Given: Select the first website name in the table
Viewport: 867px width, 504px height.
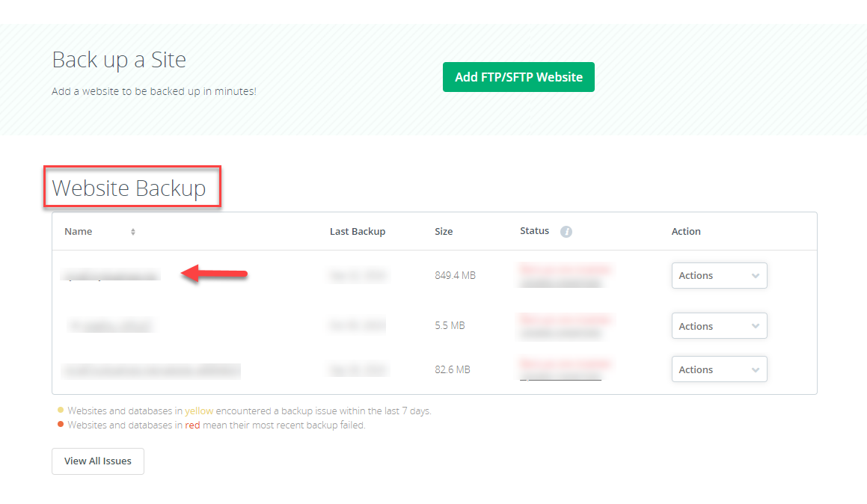Looking at the screenshot, I should point(110,274).
